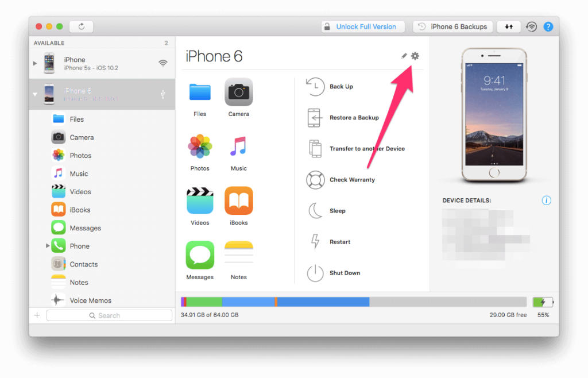Click Unlock Full Version button

[x=363, y=26]
